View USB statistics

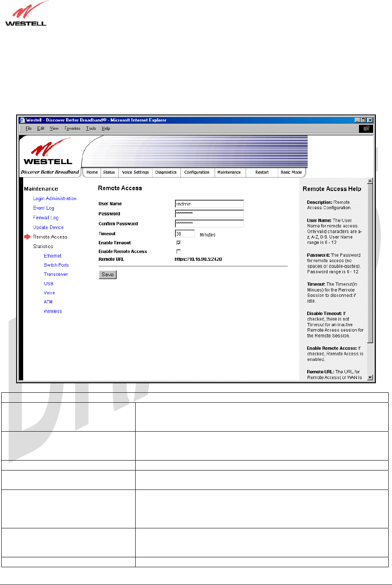[48, 284]
